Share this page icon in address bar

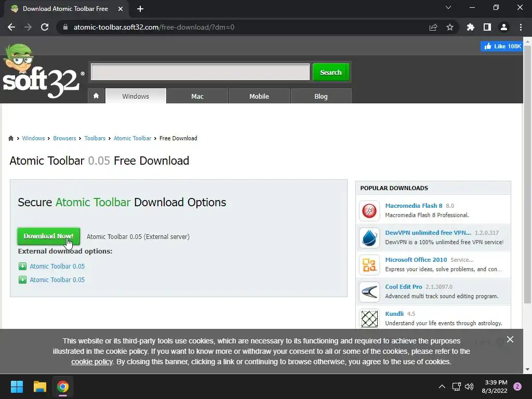(x=433, y=27)
